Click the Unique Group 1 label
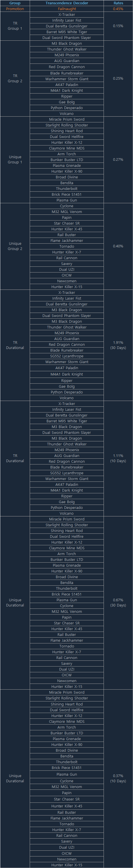Screen dimensions: 133x868 point(15,159)
